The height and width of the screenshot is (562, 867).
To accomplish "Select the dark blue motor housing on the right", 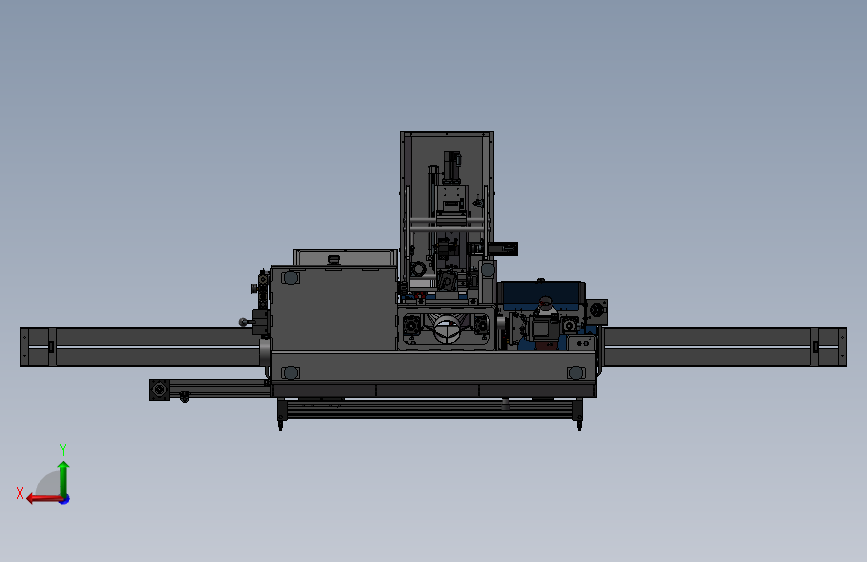I will [542, 293].
